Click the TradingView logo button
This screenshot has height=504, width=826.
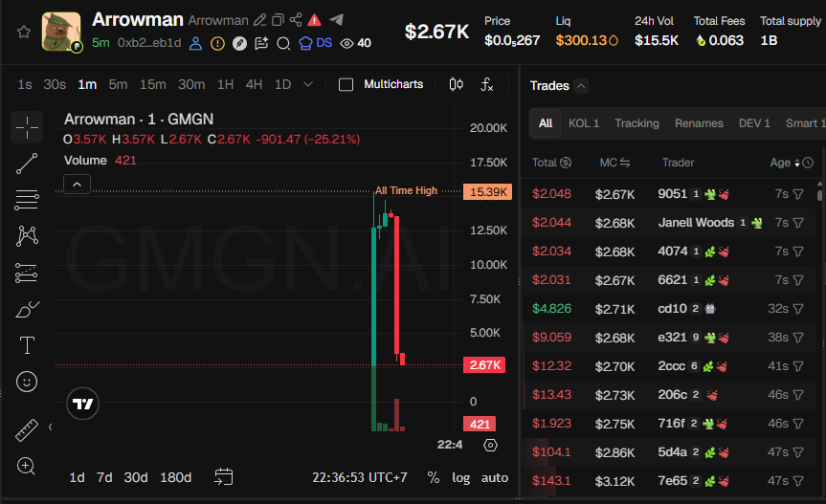pos(82,404)
